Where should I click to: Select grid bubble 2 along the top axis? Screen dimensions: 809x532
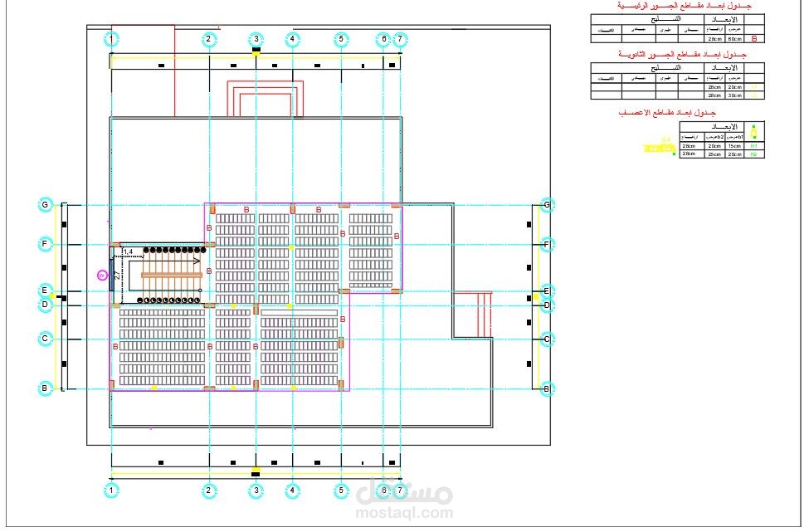(x=208, y=39)
